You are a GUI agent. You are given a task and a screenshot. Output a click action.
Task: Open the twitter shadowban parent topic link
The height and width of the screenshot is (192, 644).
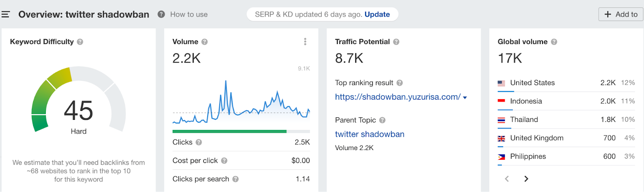pos(369,134)
